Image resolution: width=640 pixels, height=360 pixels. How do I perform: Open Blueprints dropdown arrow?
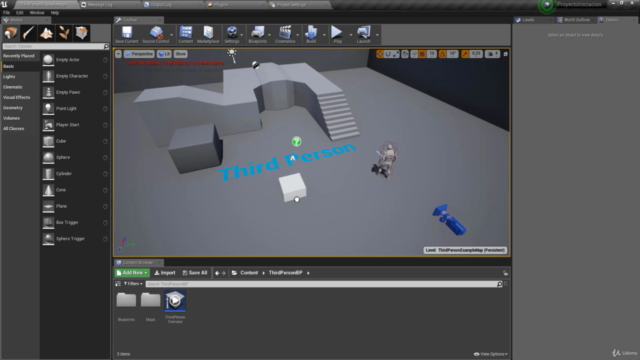(269, 35)
